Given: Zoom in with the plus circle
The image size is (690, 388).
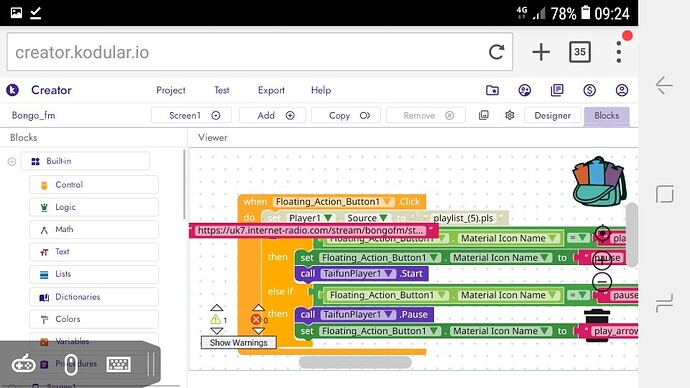Looking at the screenshot, I should coord(602,260).
